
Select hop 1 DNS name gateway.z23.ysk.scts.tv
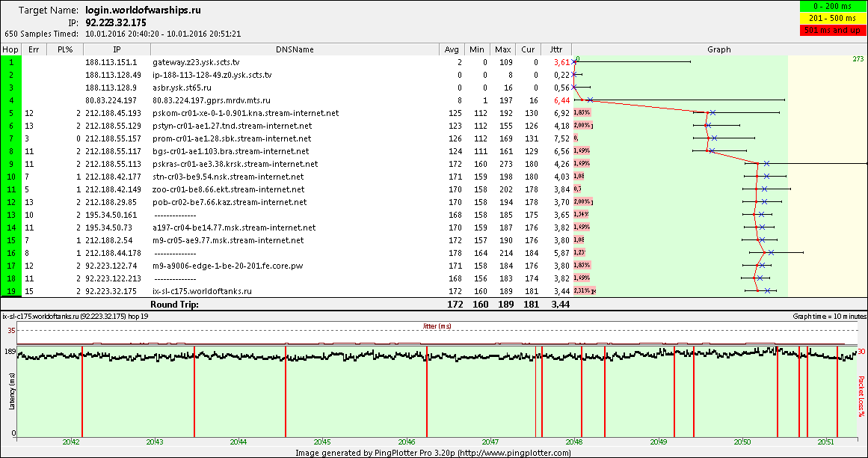[x=196, y=62]
